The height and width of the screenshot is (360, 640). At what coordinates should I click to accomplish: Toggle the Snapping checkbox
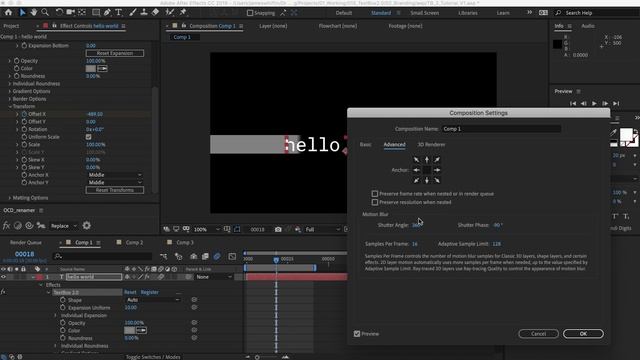tap(250, 13)
